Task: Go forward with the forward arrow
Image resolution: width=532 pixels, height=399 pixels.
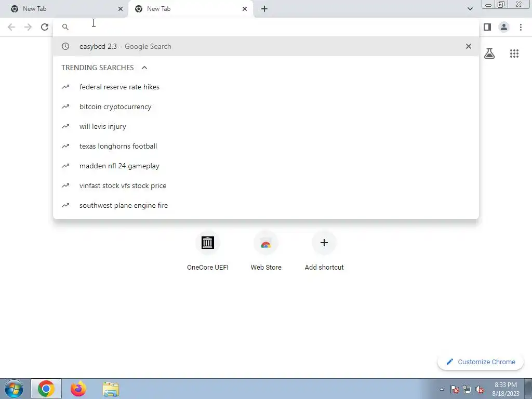Action: 28,27
